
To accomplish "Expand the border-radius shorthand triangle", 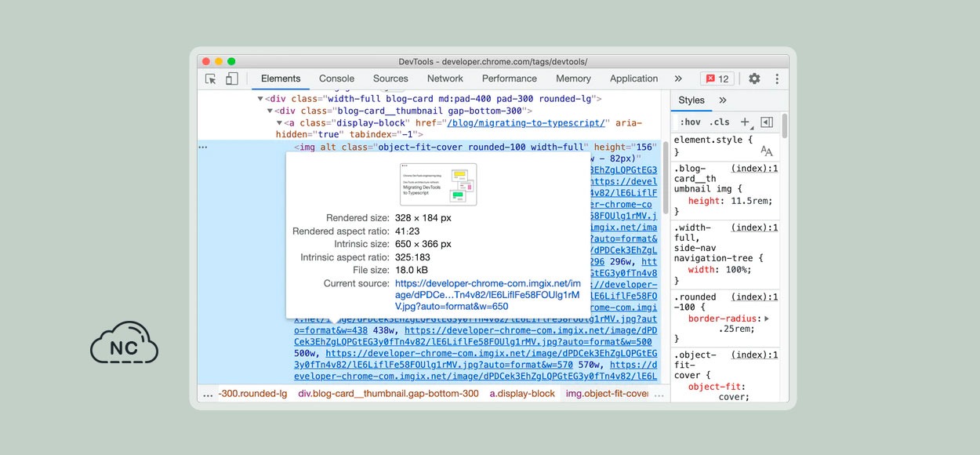I will pos(767,319).
